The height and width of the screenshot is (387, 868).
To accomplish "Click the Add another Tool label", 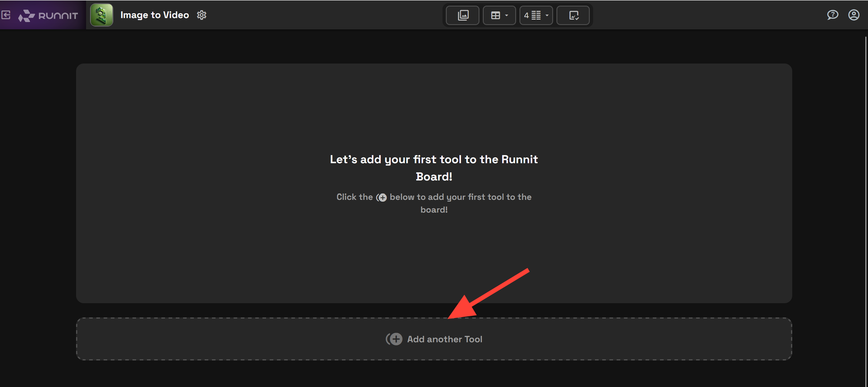I will (x=444, y=339).
